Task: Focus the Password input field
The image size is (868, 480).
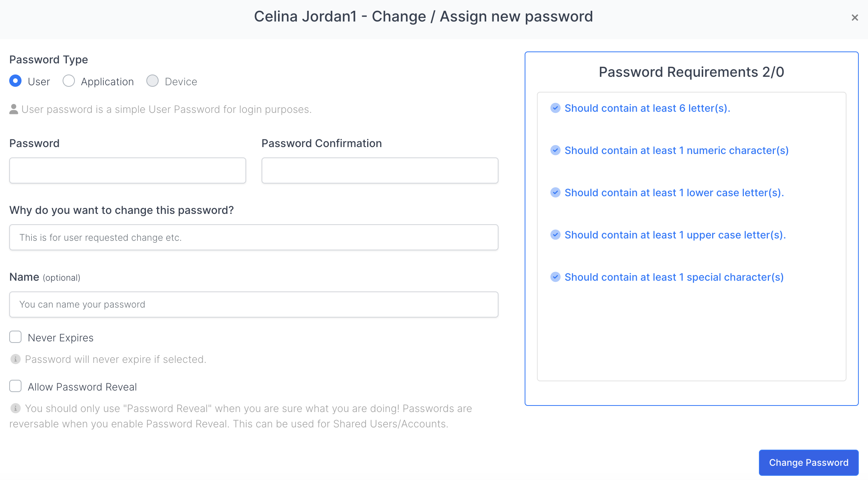Action: point(128,170)
